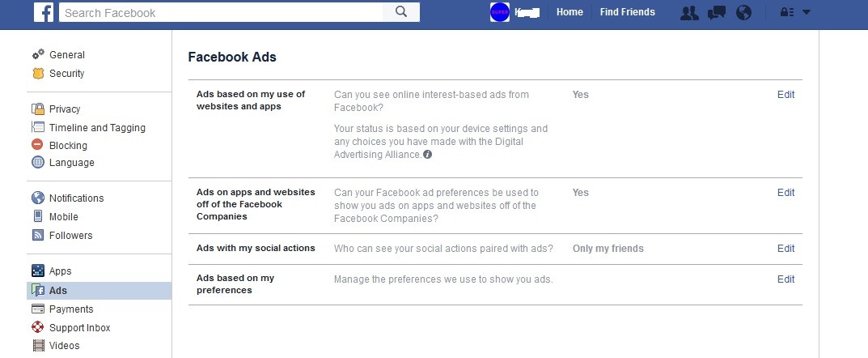Viewport: 868px width, 358px height.
Task: Click inside the Search Facebook field
Action: [221, 12]
